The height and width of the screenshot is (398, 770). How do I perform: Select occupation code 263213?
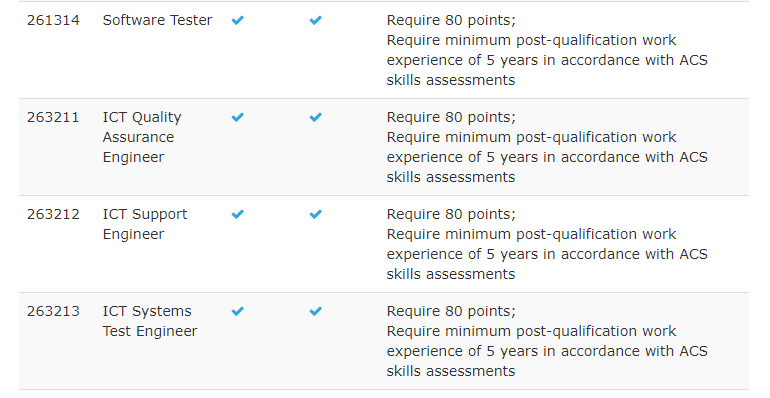[53, 311]
